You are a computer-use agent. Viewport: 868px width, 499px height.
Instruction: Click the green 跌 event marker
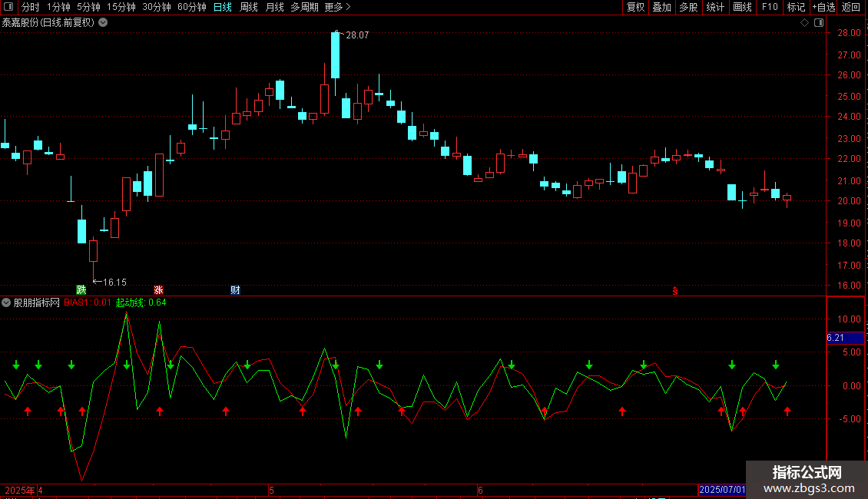point(81,290)
